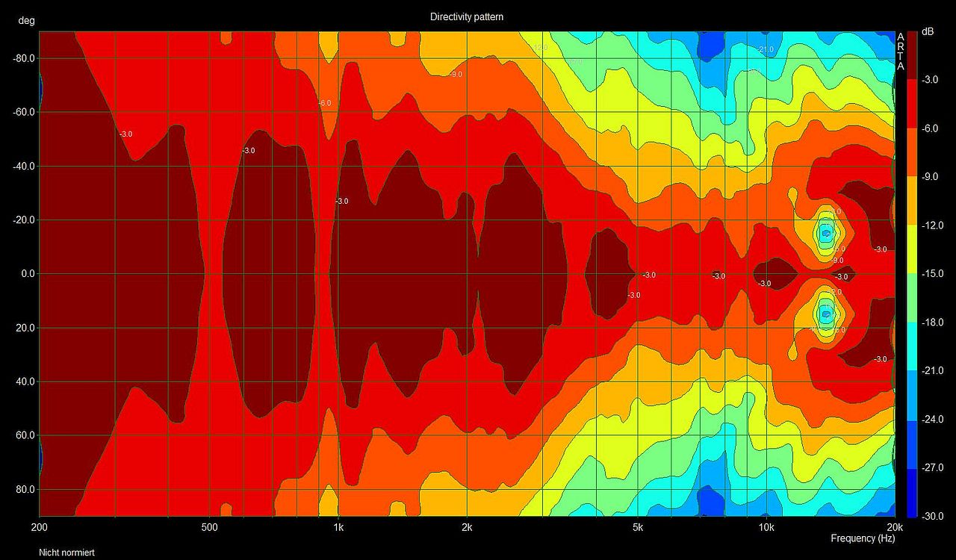Click the -30.0 label on the color scale

(933, 517)
